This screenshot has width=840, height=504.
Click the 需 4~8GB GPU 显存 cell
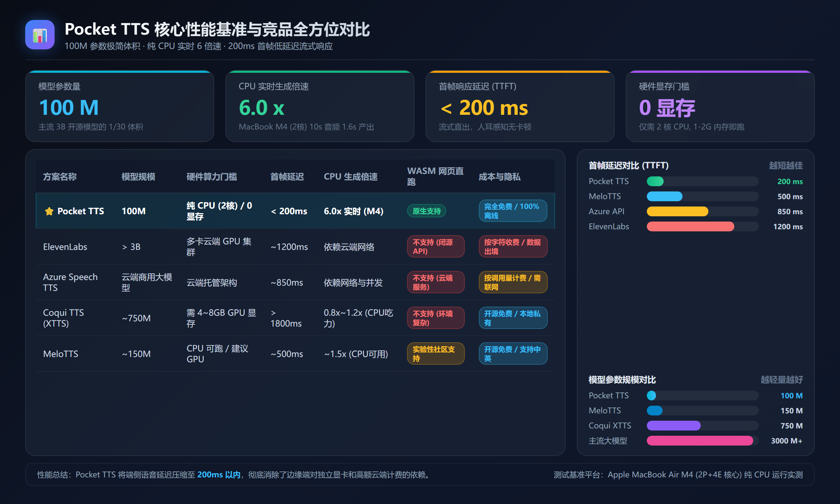point(221,318)
